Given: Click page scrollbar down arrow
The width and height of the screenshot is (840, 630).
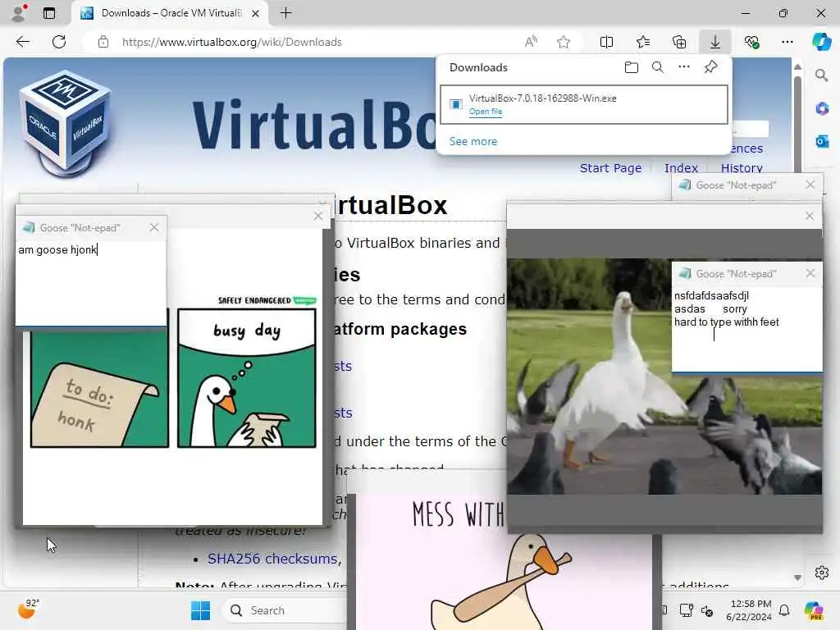Looking at the screenshot, I should tap(797, 577).
